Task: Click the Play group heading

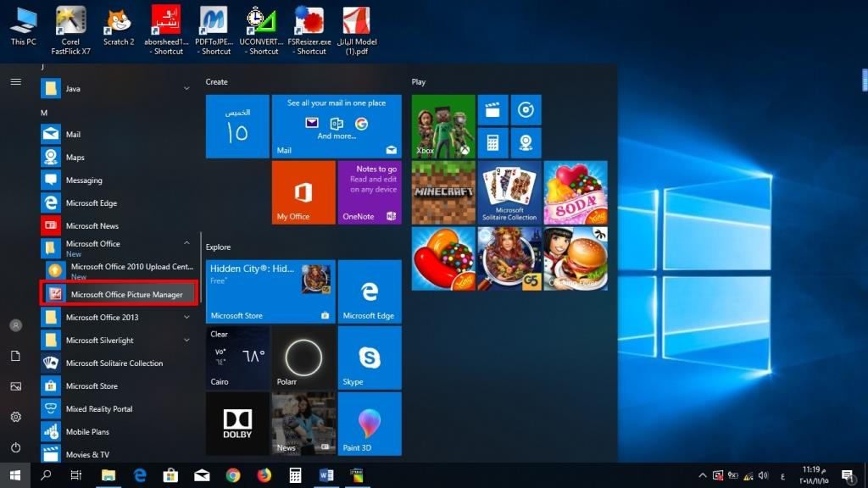Action: click(x=419, y=82)
